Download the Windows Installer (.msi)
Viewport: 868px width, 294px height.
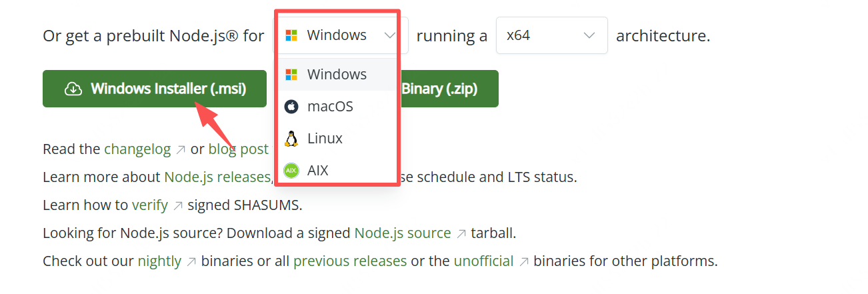click(155, 89)
